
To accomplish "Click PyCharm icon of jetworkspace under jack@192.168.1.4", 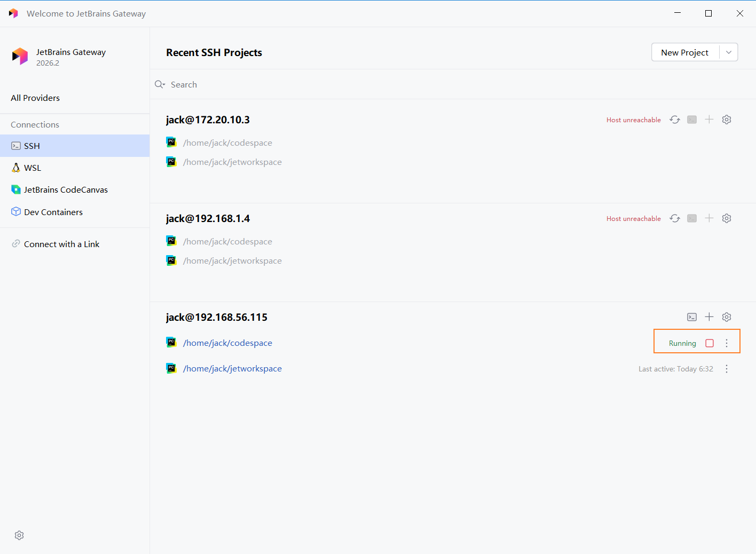I will [x=171, y=260].
